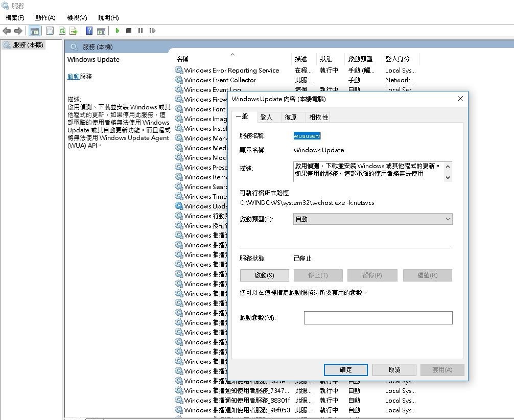Open the 檔案(F) menu

[x=15, y=18]
